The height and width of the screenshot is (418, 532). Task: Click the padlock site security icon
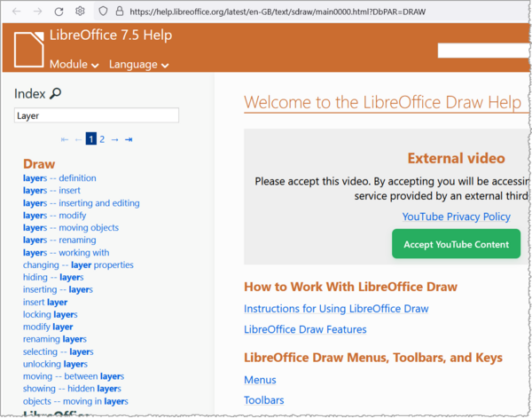coord(120,12)
